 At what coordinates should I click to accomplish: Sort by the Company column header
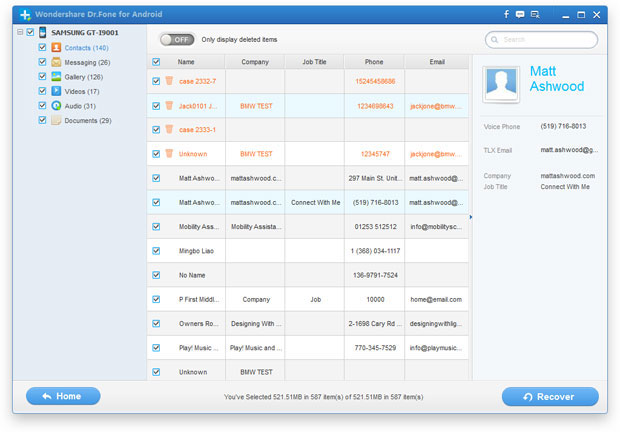pyautogui.click(x=255, y=62)
